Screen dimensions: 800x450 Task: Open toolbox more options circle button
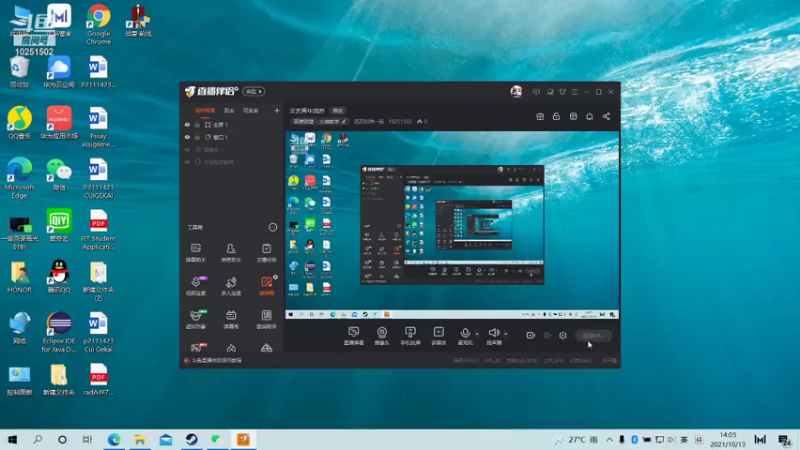click(x=273, y=227)
